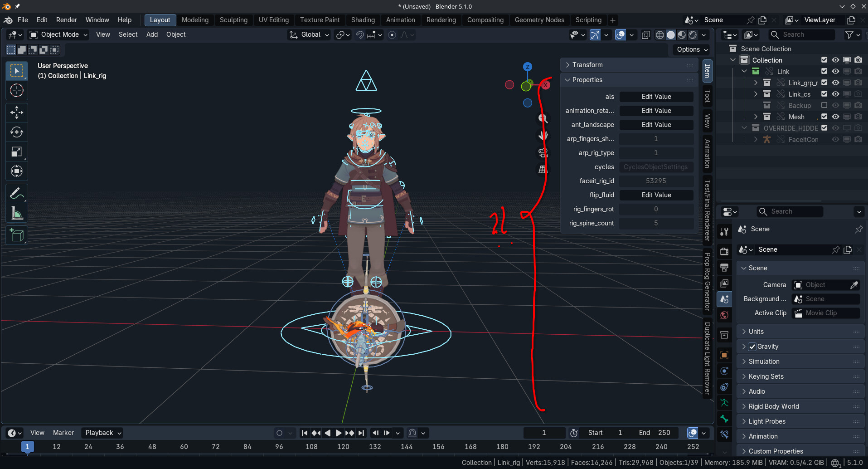868x469 pixels.
Task: Open the Output properties tab icon
Action: pos(724,267)
